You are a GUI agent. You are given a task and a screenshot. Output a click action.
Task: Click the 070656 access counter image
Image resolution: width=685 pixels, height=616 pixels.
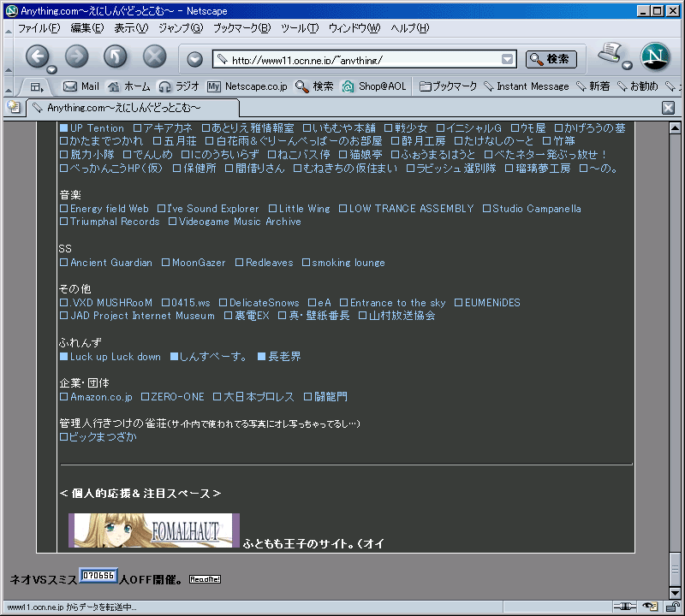98,576
